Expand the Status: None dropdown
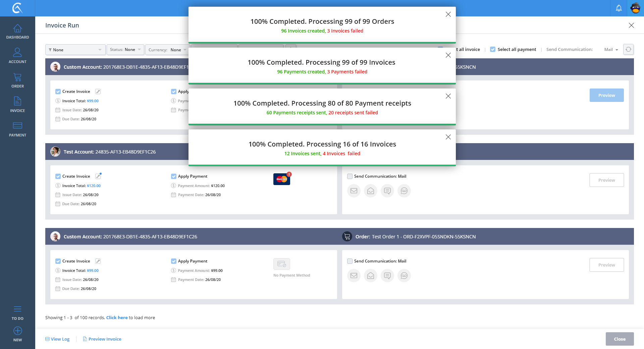The width and height of the screenshot is (644, 349). point(125,50)
